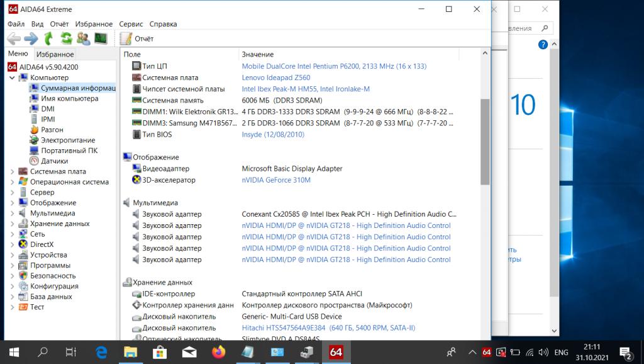
Task: Click the search icon in background window
Action: (545, 28)
